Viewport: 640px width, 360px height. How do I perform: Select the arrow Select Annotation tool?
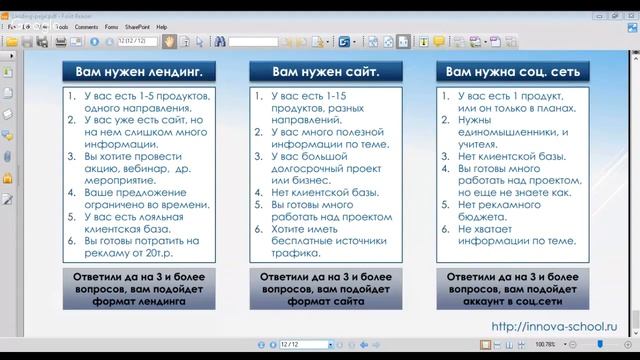[x=200, y=42]
